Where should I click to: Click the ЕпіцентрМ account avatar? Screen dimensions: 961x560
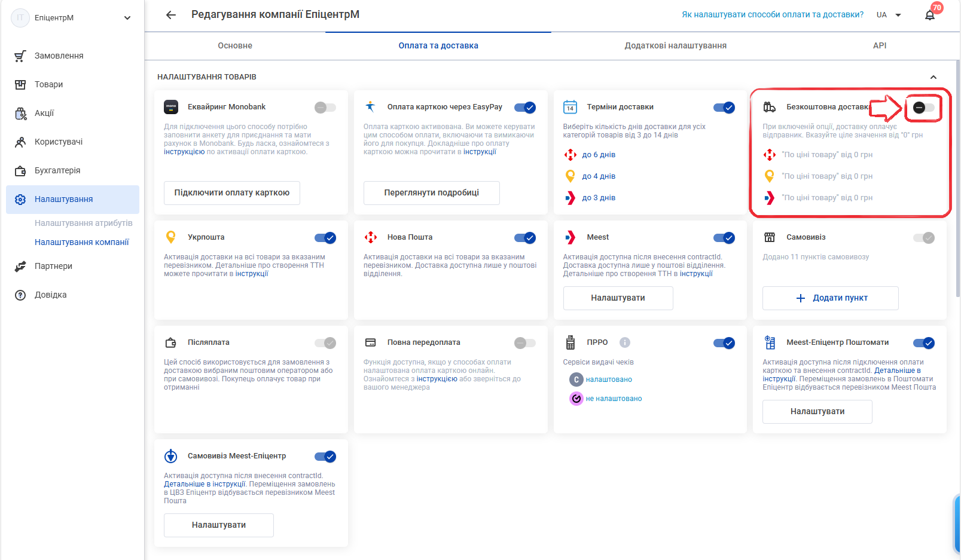coord(20,18)
